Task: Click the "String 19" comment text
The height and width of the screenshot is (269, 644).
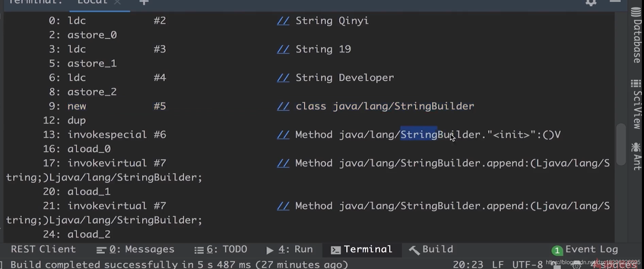Action: pyautogui.click(x=323, y=49)
